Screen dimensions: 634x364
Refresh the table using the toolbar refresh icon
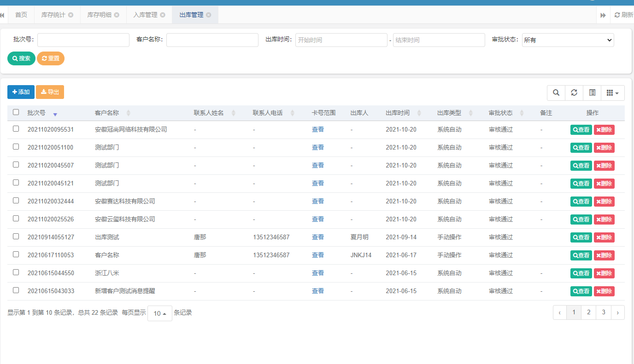(x=574, y=93)
